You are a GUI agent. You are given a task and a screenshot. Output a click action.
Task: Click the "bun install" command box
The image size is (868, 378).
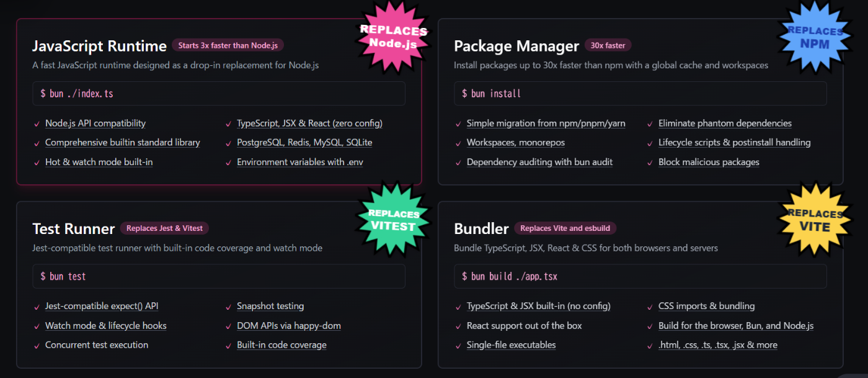tap(640, 94)
